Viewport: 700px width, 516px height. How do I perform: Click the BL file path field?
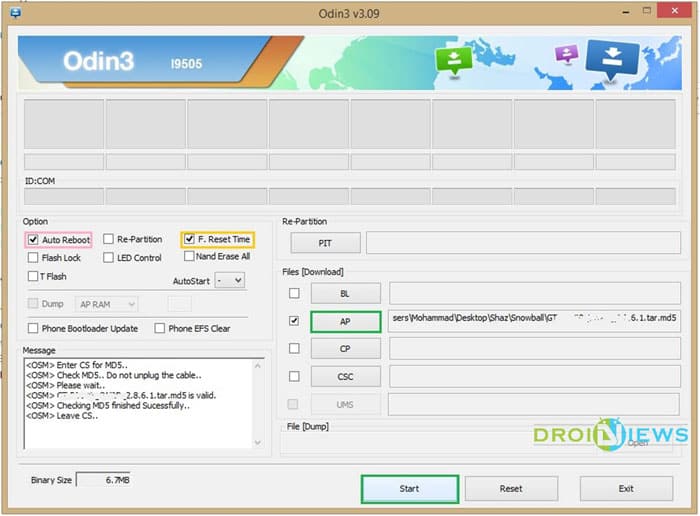[535, 293]
